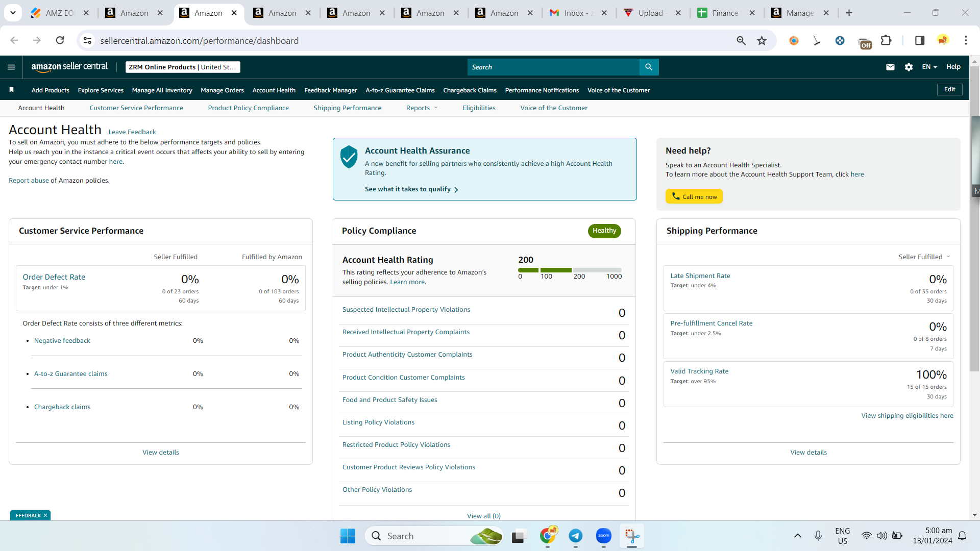Expand the Reports dropdown menu
This screenshot has width=980, height=551.
click(x=422, y=108)
